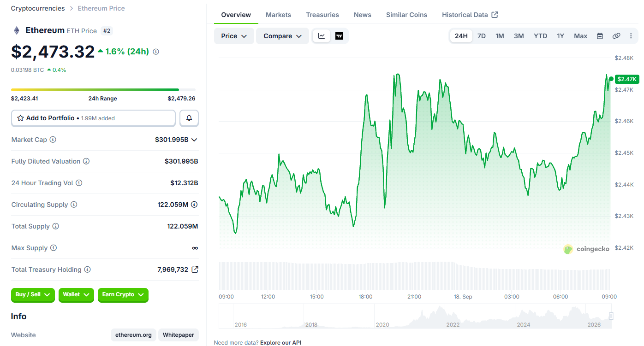Click the info icon beside 24h percentage
The width and height of the screenshot is (644, 346).
(x=156, y=52)
